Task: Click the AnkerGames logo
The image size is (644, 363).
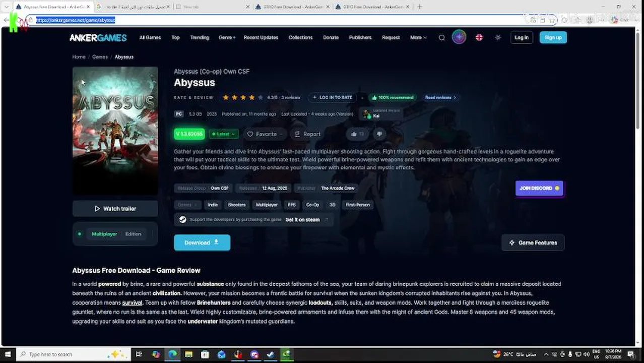Action: [98, 37]
